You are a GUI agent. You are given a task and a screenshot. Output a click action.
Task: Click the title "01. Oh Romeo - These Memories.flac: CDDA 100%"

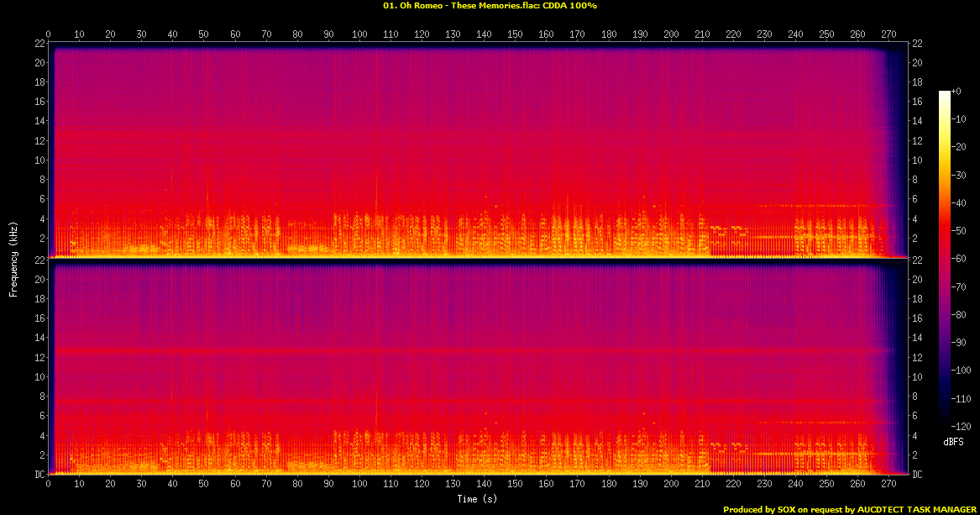click(x=490, y=6)
